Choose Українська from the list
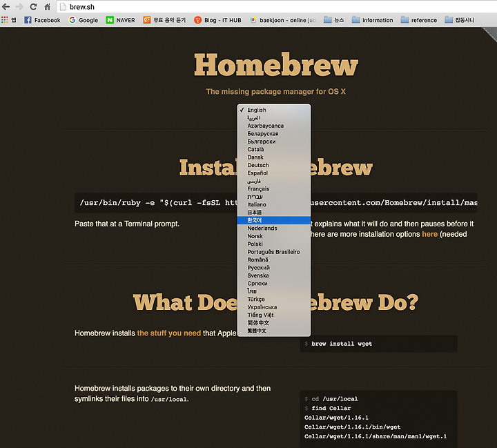The height and width of the screenshot is (448, 497). click(274, 307)
